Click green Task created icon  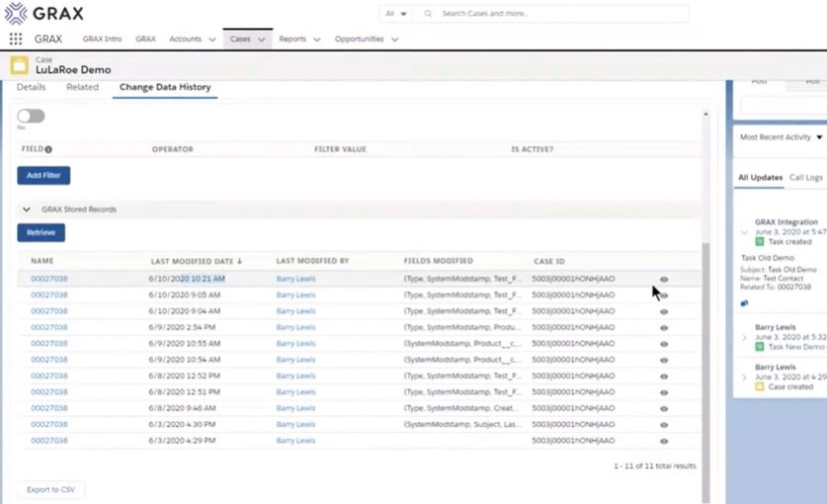[x=760, y=242]
